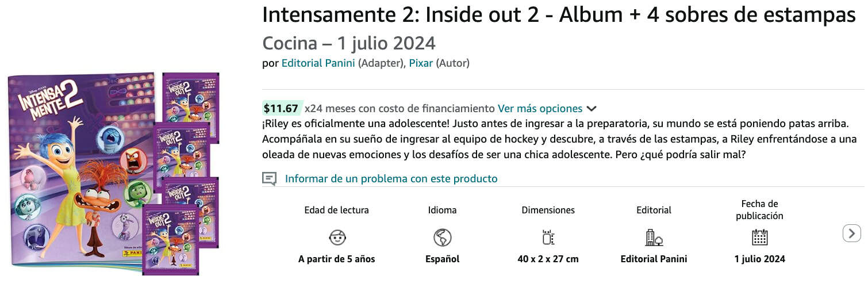Click the reading age face icon
The width and height of the screenshot is (868, 291).
pos(337,237)
